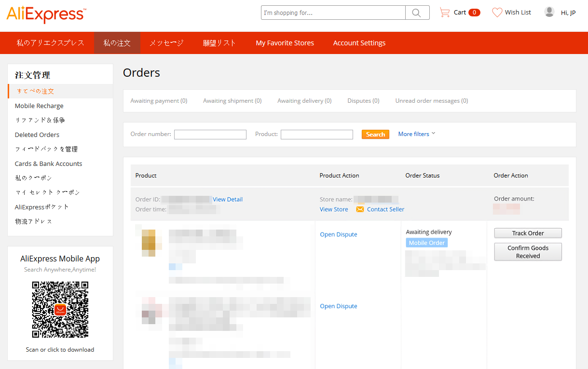Click the Contact Seller envelope icon
The height and width of the screenshot is (369, 588).
click(x=360, y=209)
